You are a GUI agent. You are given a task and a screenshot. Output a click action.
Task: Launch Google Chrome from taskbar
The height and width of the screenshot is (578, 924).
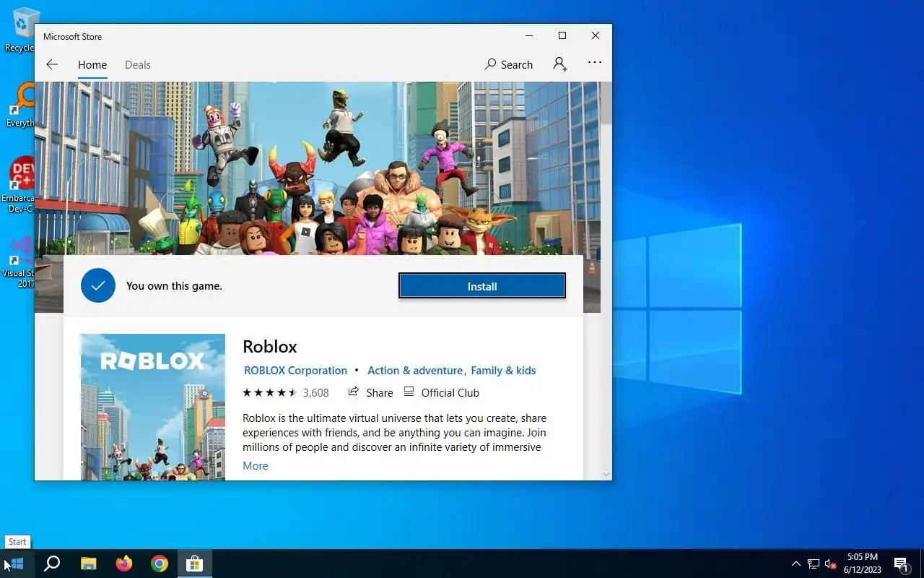tap(160, 564)
